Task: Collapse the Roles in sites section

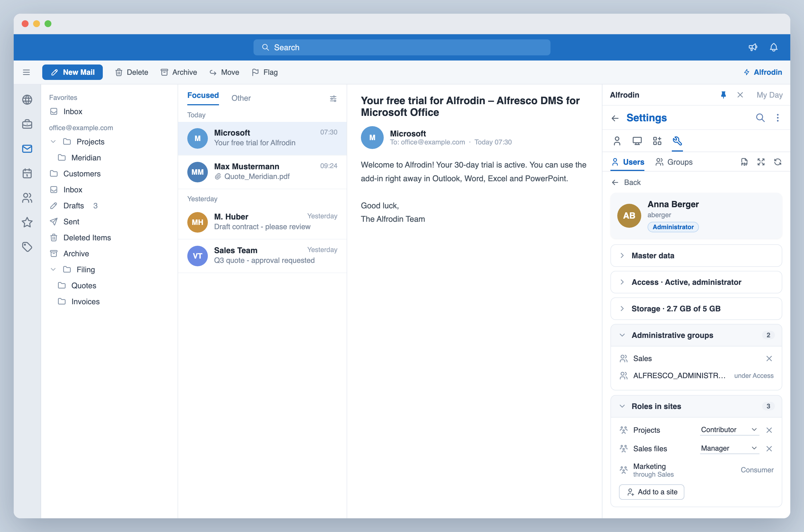Action: pos(696,406)
